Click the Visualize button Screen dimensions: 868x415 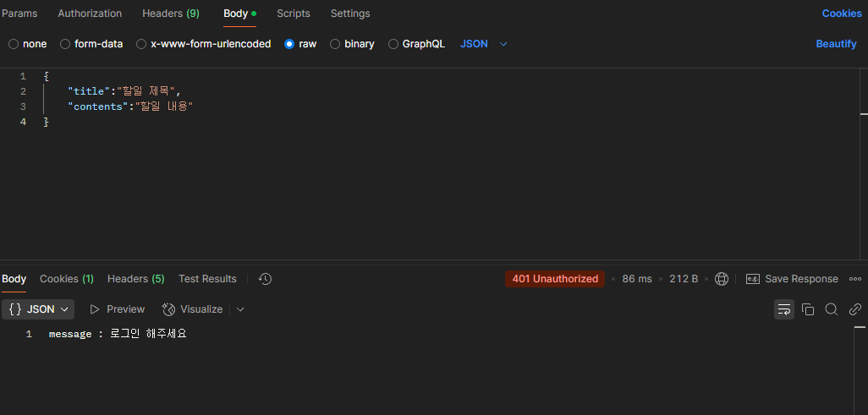tap(193, 309)
